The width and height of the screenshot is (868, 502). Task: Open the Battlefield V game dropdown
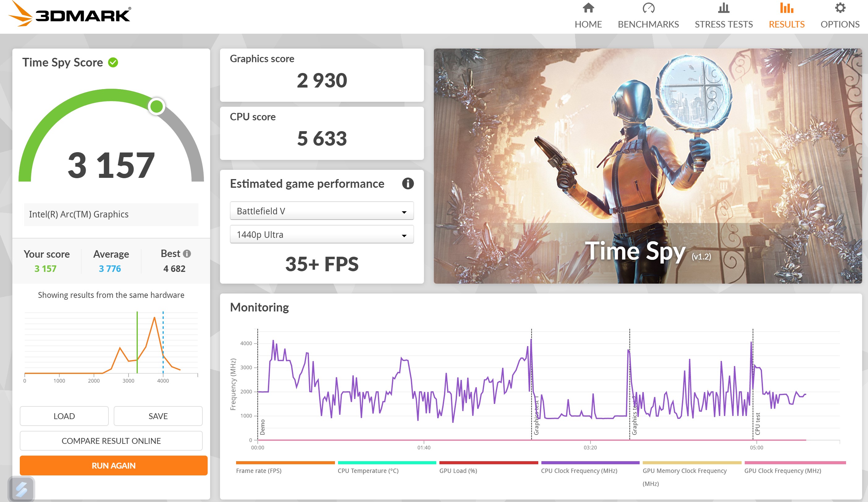tap(321, 211)
